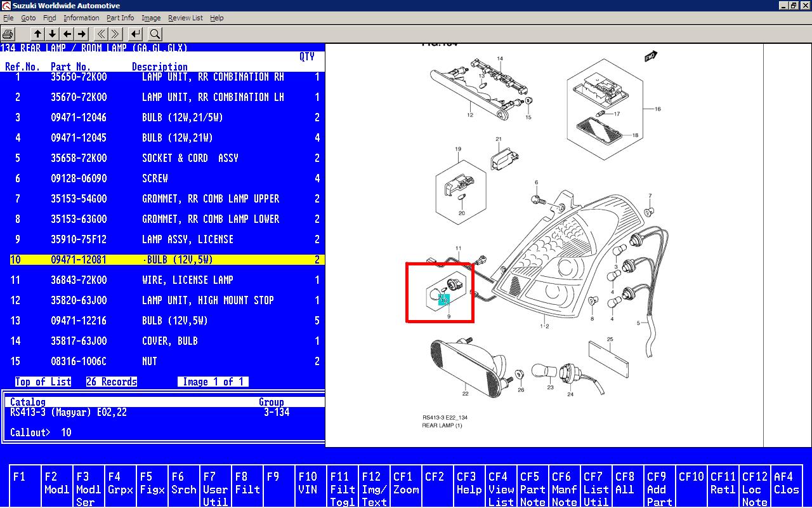
Task: Click the CF1 Zoom function key
Action: (x=406, y=486)
